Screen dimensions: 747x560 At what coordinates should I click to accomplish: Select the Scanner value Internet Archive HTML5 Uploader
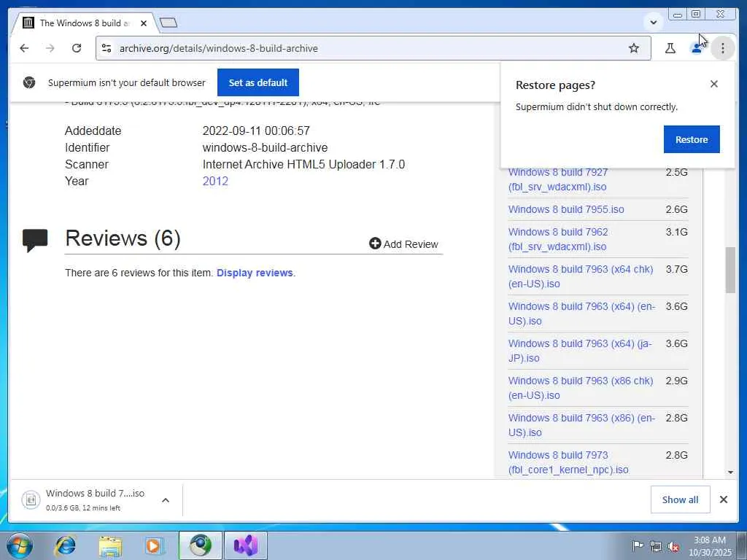click(303, 164)
